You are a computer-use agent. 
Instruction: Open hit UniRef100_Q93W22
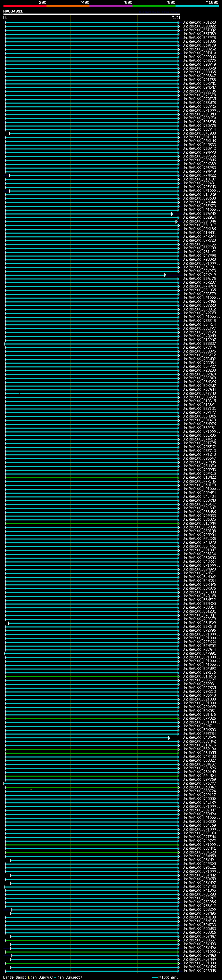199,26
